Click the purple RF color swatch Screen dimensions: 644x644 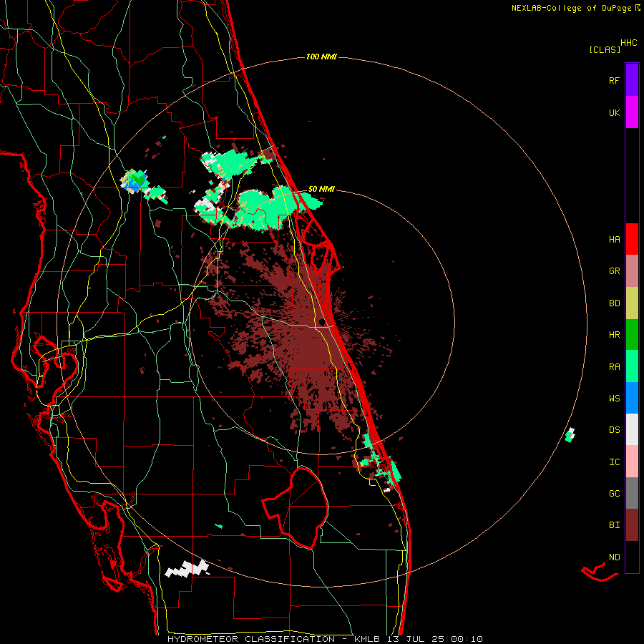pyautogui.click(x=632, y=80)
